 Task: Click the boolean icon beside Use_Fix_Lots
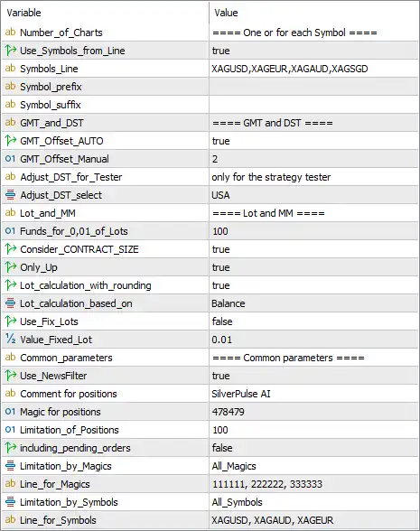(x=11, y=321)
